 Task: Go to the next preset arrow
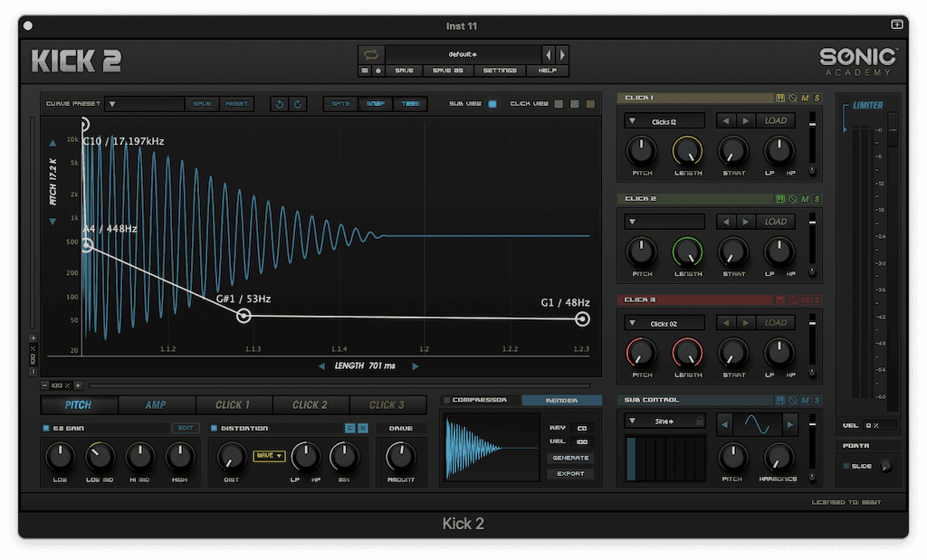[562, 55]
